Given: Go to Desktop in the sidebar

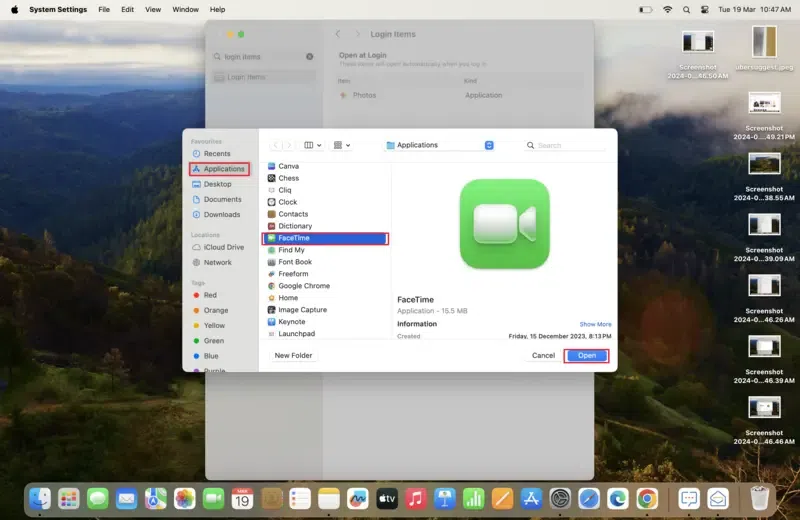Looking at the screenshot, I should point(212,184).
